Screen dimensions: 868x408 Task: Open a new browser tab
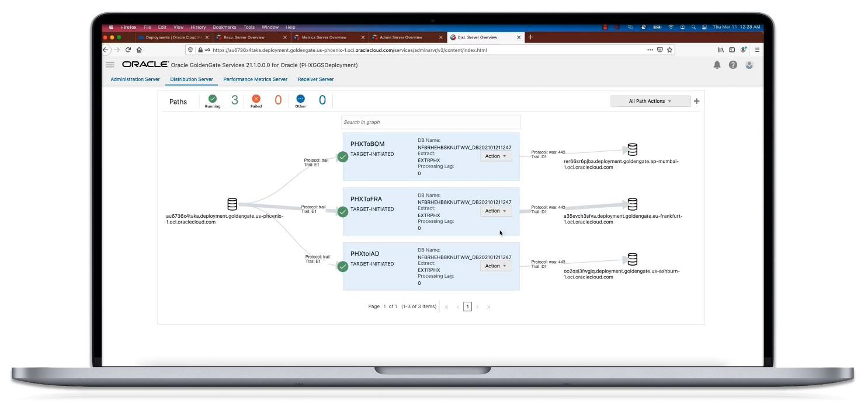[530, 37]
